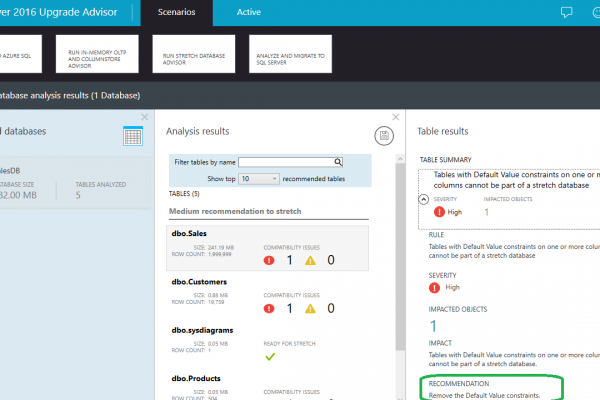Image resolution: width=600 pixels, height=400 pixels.
Task: Collapse the table summary rule expander
Action: (424, 199)
